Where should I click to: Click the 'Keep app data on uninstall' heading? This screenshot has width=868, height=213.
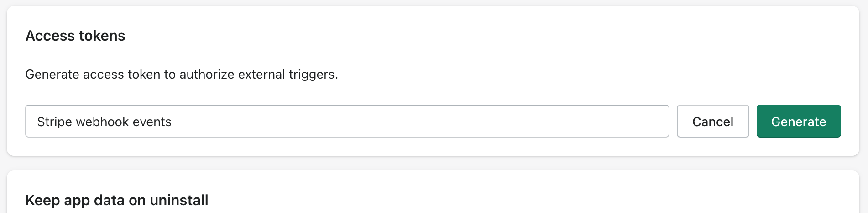(x=117, y=200)
